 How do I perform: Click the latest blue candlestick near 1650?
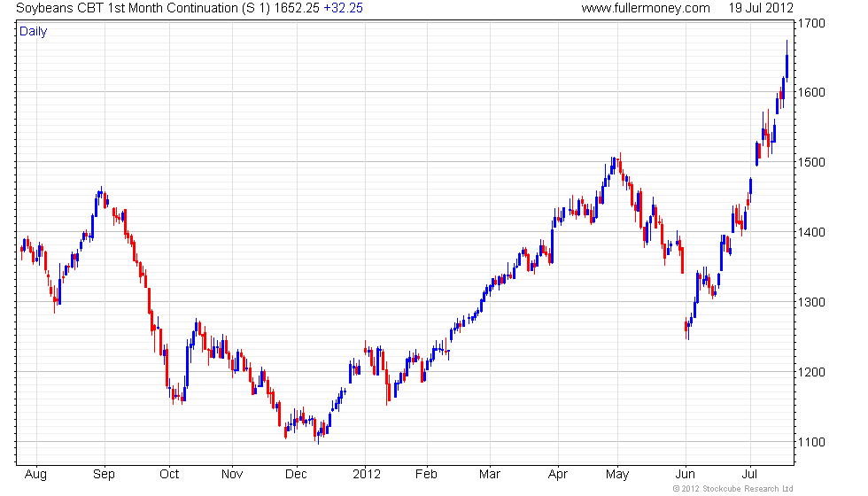tap(787, 61)
